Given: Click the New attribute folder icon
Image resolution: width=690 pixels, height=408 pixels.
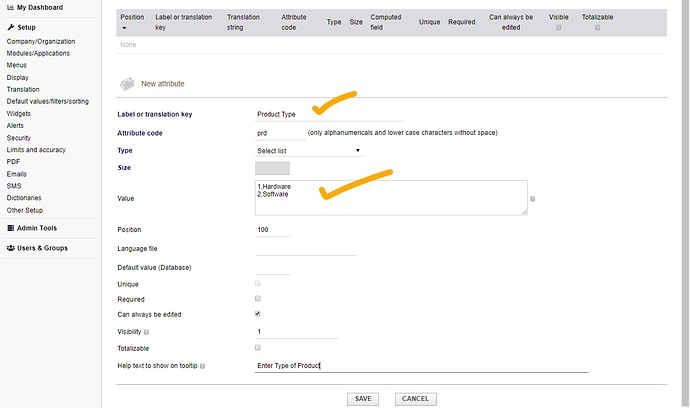Looking at the screenshot, I should 127,84.
